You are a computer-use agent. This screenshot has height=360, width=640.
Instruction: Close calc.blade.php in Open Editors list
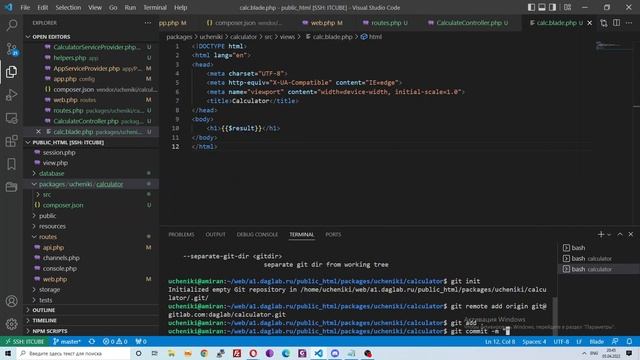pos(38,132)
